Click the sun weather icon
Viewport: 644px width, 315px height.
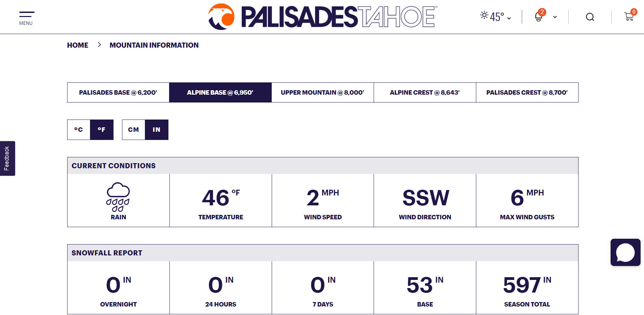click(x=484, y=15)
